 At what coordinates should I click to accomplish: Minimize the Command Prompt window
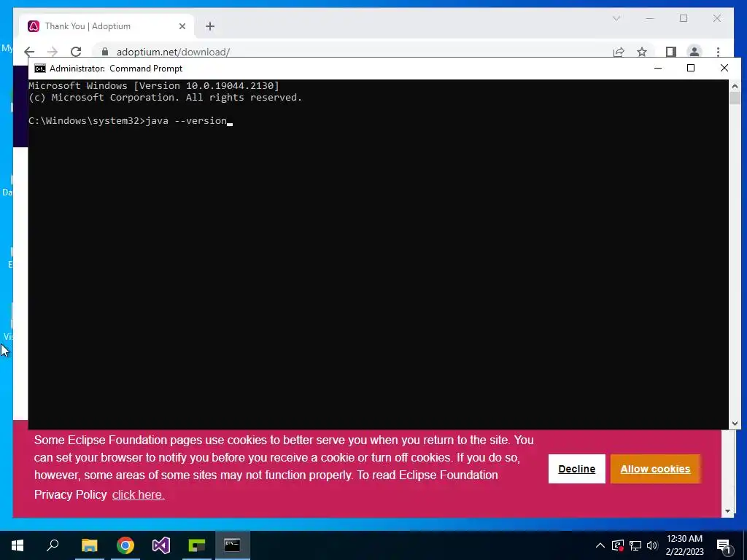click(x=658, y=68)
